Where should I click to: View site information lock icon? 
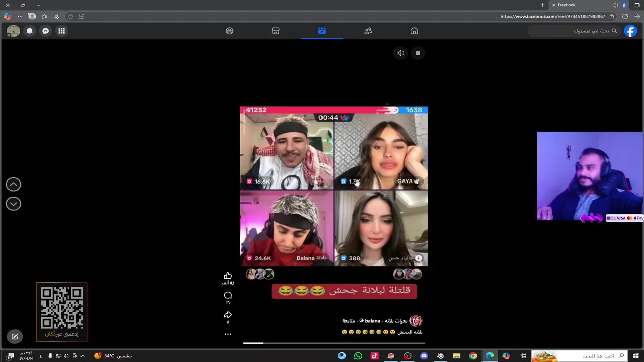pos(612,16)
